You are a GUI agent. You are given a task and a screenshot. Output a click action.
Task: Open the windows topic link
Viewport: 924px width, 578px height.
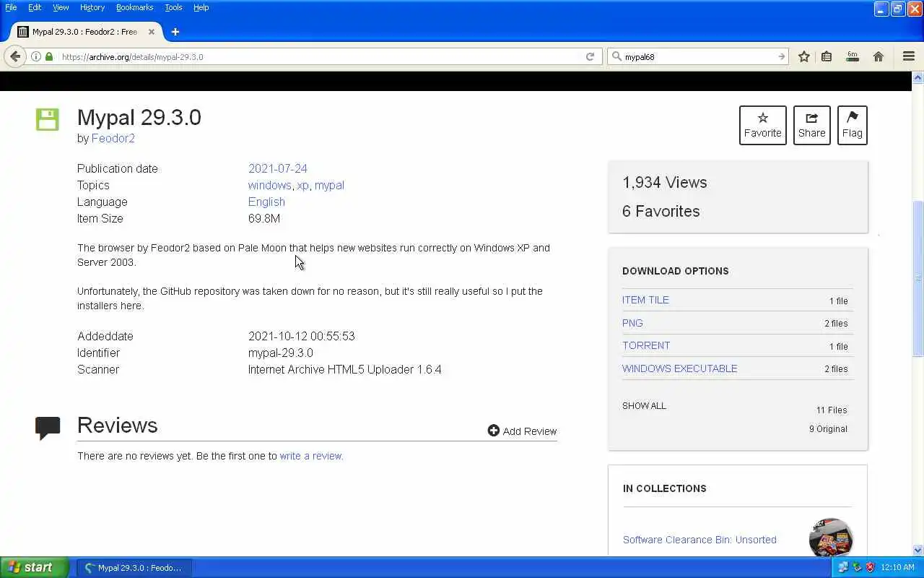pyautogui.click(x=269, y=185)
